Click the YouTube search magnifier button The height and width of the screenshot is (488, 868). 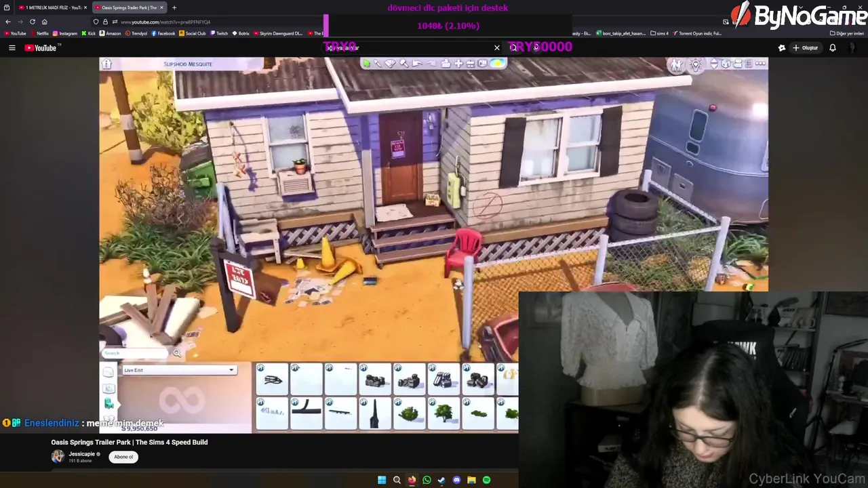(513, 47)
